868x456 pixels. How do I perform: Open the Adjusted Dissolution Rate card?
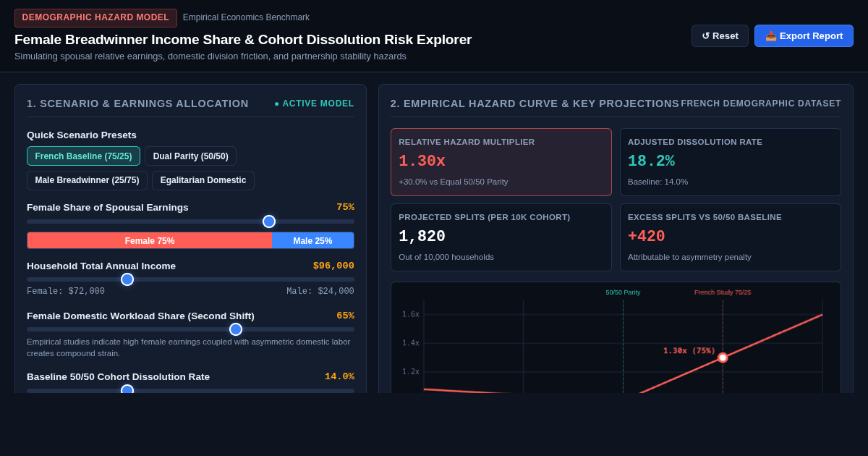click(x=731, y=162)
